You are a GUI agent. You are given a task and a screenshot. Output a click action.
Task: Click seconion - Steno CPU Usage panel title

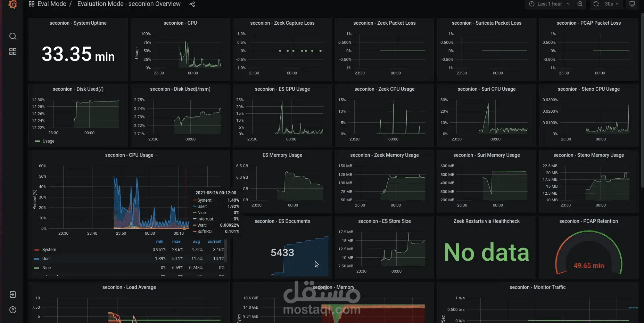[x=589, y=89]
